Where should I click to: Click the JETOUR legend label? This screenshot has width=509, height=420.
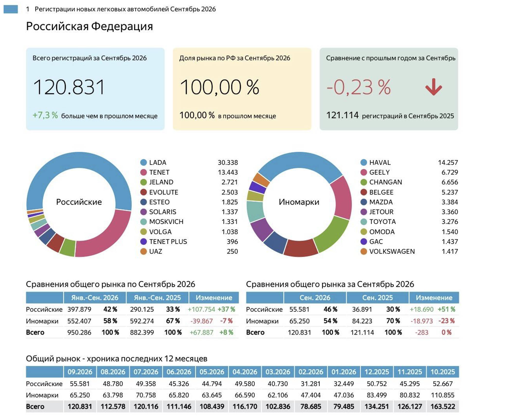pos(381,212)
